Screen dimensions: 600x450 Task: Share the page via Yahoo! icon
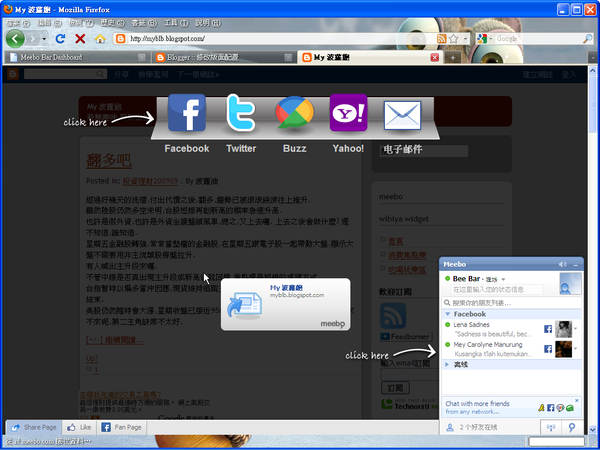tap(348, 112)
